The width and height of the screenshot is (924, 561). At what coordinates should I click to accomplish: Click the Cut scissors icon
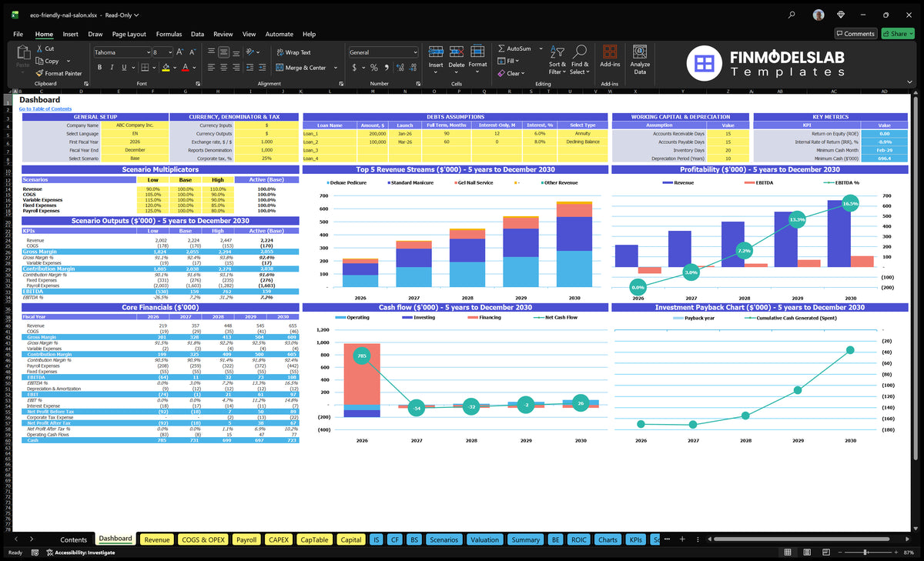click(x=38, y=48)
